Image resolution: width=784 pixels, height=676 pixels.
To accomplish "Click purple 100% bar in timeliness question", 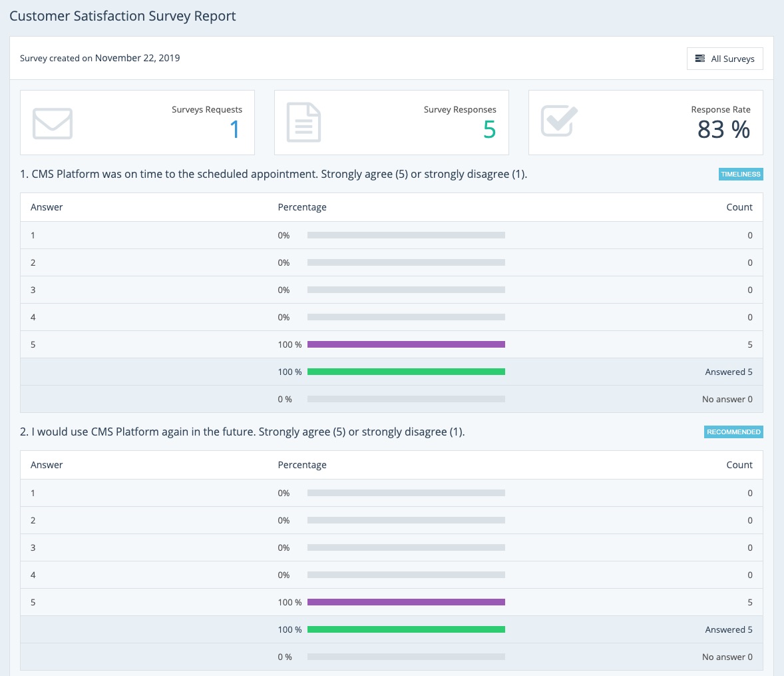I will [406, 344].
